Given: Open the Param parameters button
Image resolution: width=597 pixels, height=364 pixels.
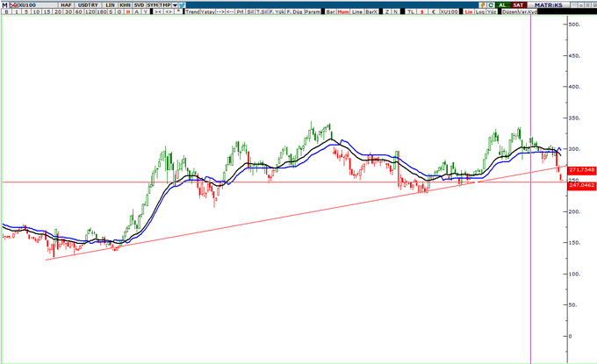Looking at the screenshot, I should tap(313, 11).
